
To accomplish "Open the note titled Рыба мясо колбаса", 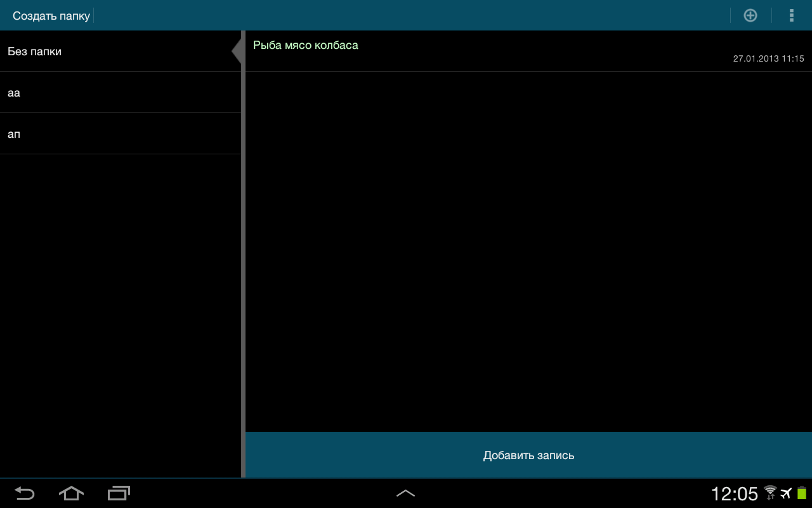I will 305,45.
